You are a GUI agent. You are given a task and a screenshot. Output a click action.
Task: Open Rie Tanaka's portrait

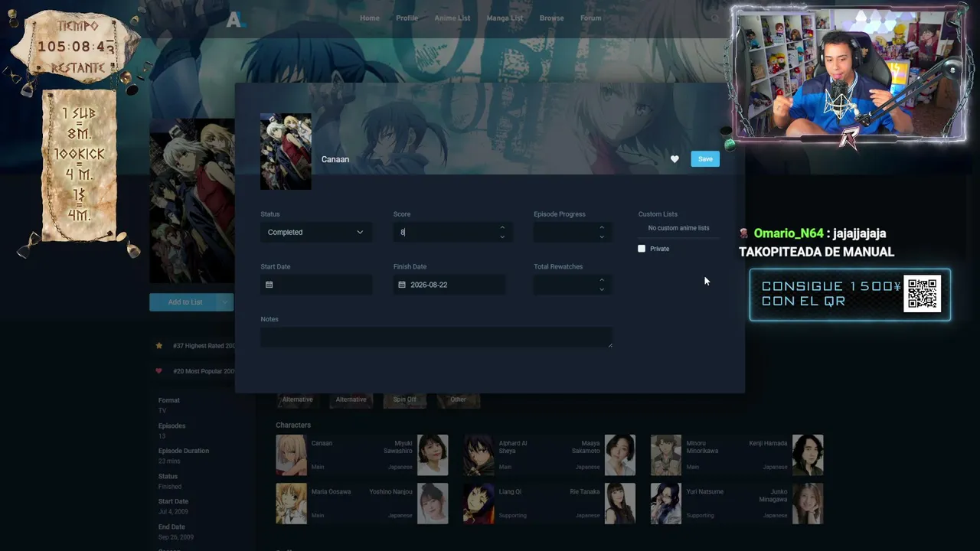(x=620, y=504)
